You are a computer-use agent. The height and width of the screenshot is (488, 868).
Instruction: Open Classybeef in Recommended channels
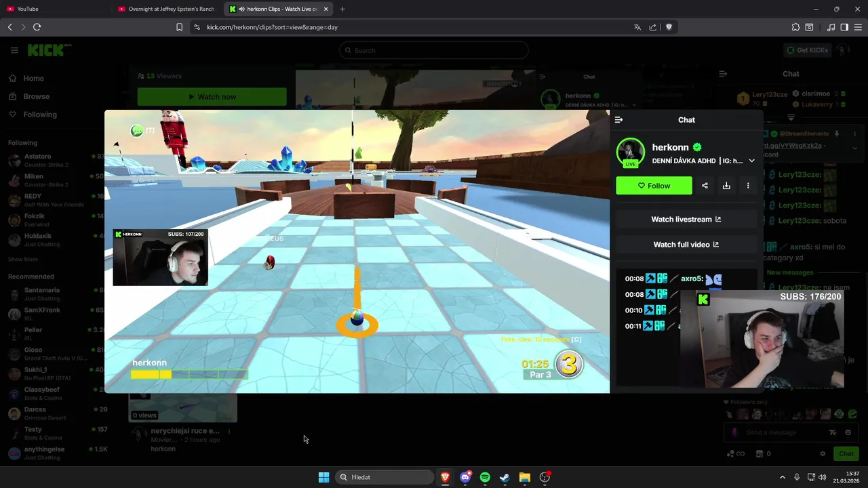(x=54, y=393)
